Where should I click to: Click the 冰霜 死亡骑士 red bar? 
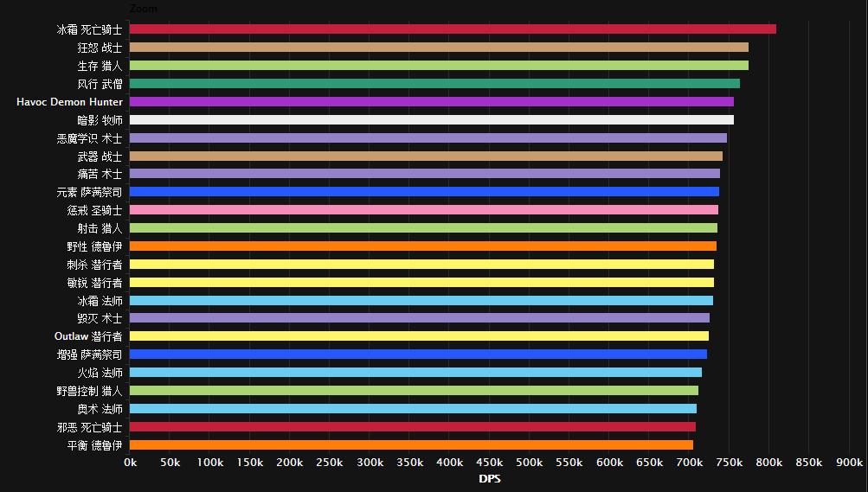coord(453,29)
